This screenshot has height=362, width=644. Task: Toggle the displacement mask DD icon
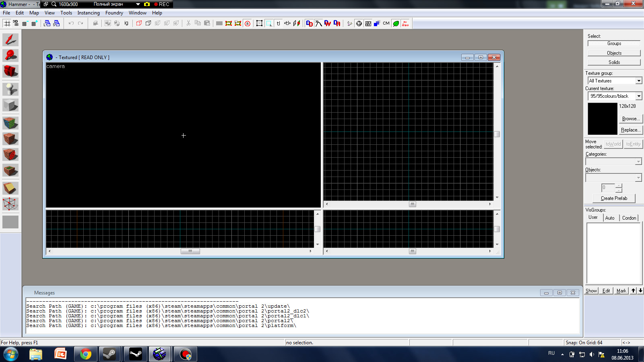pos(309,23)
